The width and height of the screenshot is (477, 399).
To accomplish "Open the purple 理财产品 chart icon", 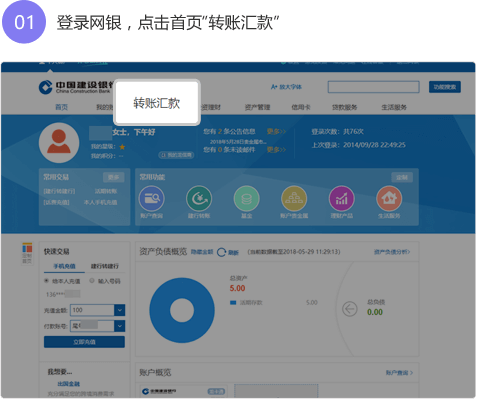I will 342,199.
